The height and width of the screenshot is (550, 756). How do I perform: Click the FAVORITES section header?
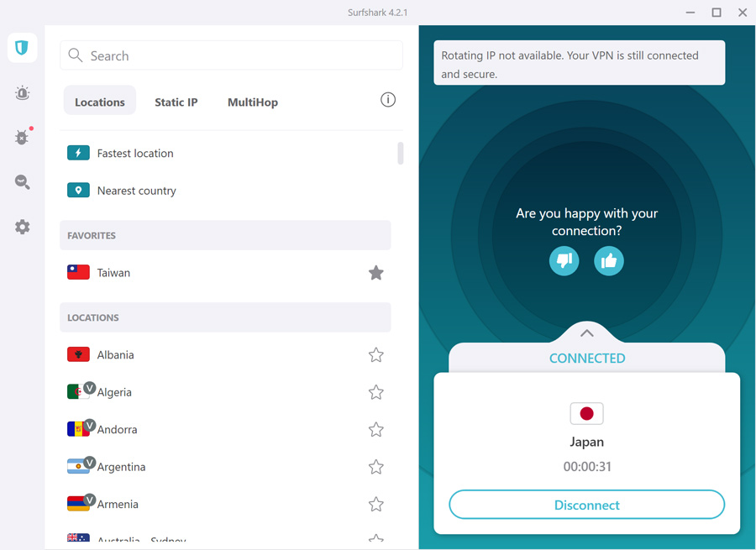click(x=225, y=235)
